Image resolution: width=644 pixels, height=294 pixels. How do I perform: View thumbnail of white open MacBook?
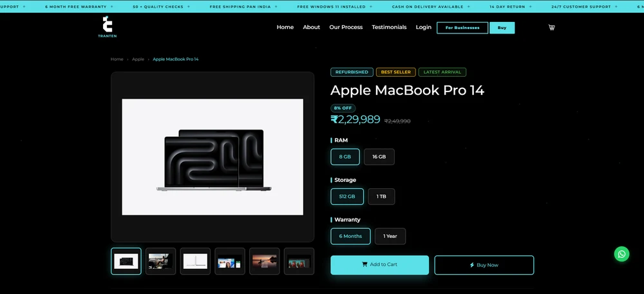point(195,261)
